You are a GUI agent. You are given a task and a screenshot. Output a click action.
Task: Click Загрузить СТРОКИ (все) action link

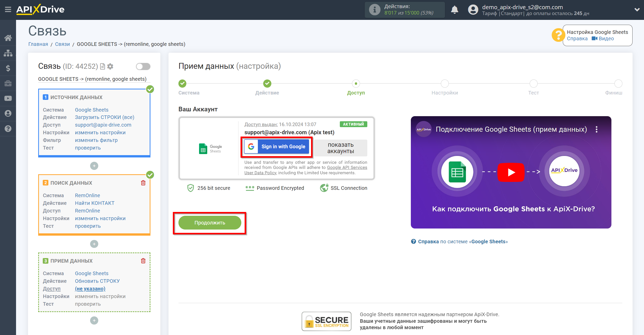tap(105, 117)
